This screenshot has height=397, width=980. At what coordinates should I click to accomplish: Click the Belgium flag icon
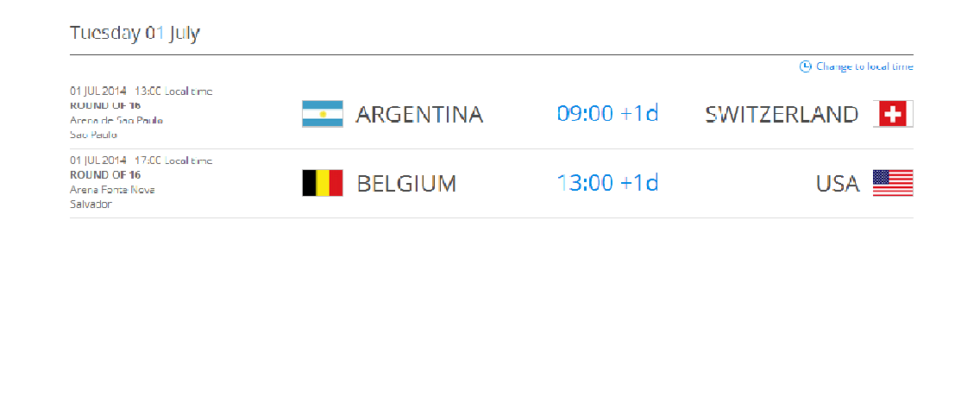323,183
